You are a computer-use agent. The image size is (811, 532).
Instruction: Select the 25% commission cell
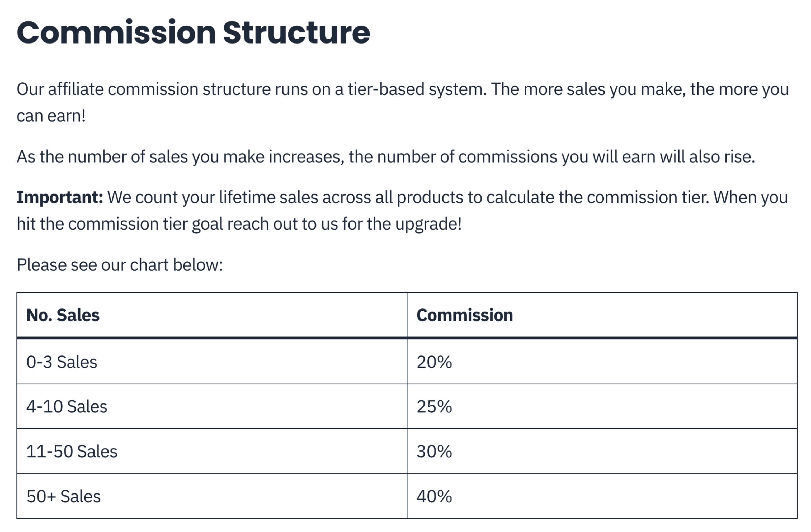click(x=602, y=406)
